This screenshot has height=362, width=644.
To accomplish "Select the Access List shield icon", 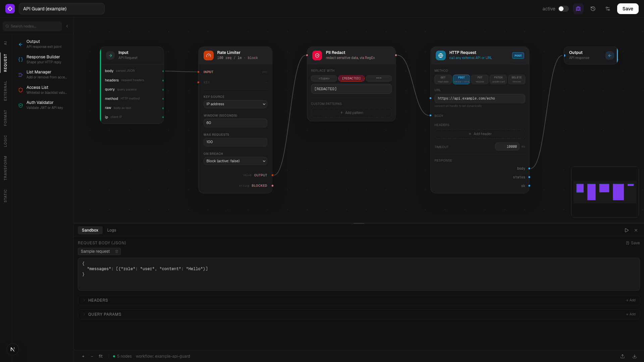I will [x=20, y=90].
